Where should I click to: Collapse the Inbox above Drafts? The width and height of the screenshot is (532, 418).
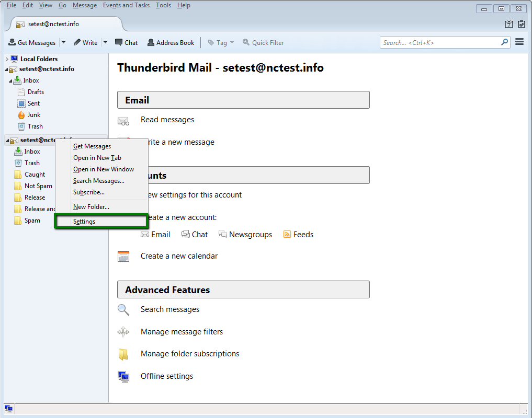pyautogui.click(x=10, y=81)
